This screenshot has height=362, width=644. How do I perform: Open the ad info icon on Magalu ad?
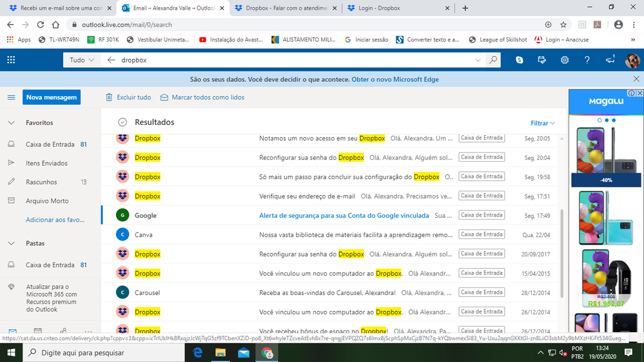pos(632,93)
